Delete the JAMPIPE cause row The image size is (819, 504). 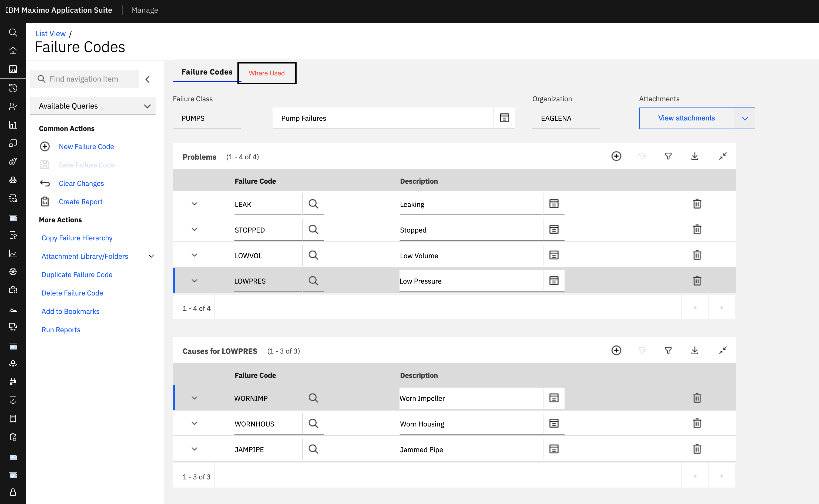point(697,449)
